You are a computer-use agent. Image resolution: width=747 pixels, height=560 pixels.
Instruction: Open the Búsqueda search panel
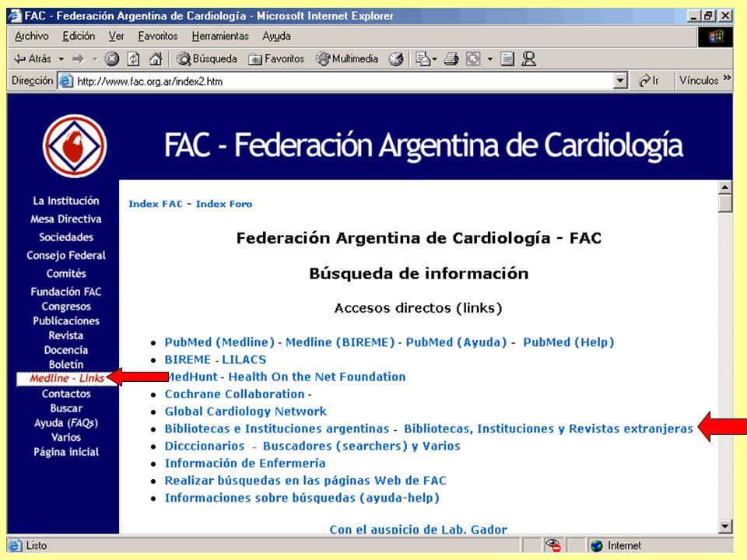(x=207, y=59)
